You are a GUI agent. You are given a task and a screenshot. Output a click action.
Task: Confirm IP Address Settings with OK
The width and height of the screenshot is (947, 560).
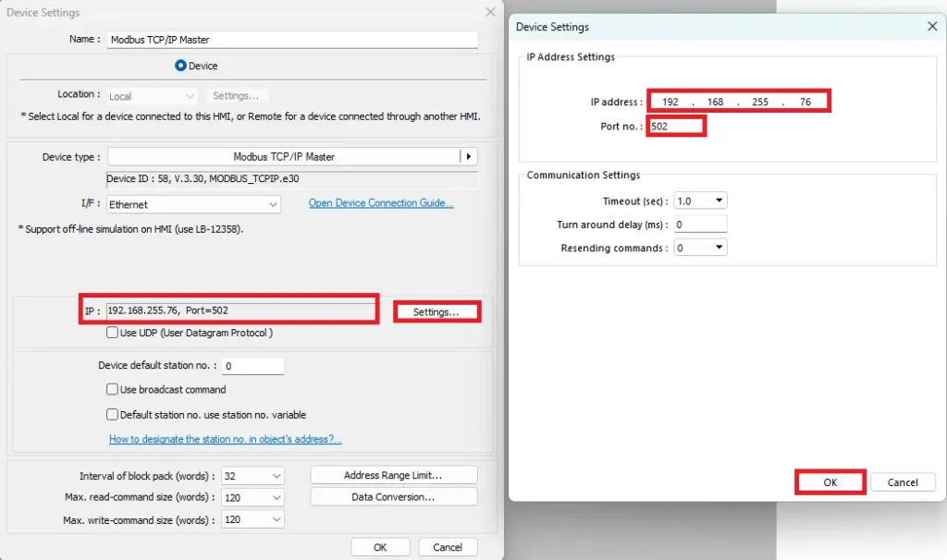coord(830,481)
